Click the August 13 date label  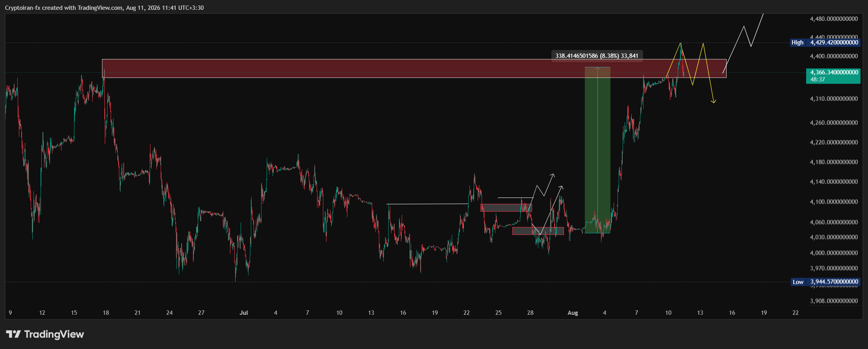(700, 313)
